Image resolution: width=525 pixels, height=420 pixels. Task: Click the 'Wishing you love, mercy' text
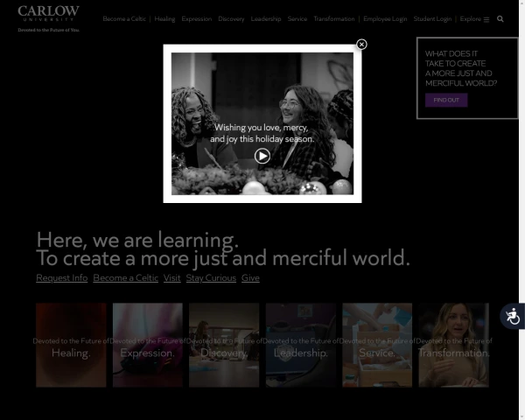[261, 128]
